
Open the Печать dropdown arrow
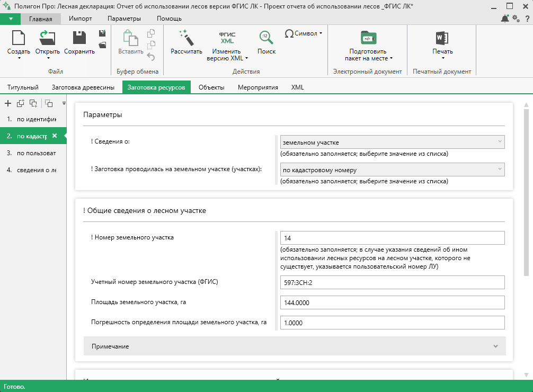tap(443, 58)
